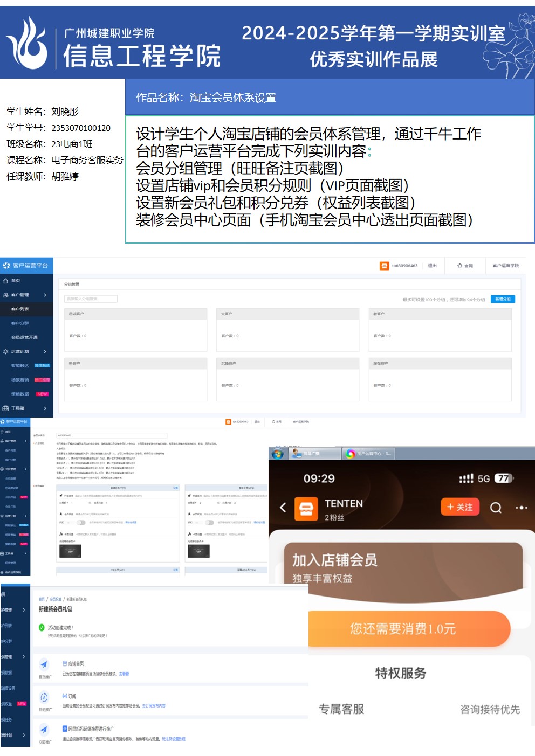Viewport: 535px width, 756px height.
Task: Click the paper plane icon beside 店铺首页
Action: 44,664
